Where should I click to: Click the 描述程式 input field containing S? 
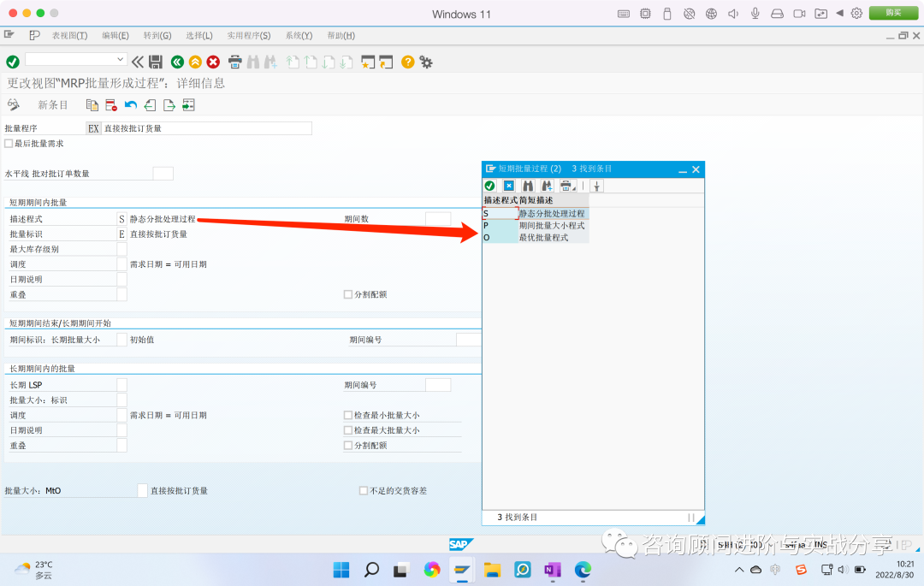point(121,218)
